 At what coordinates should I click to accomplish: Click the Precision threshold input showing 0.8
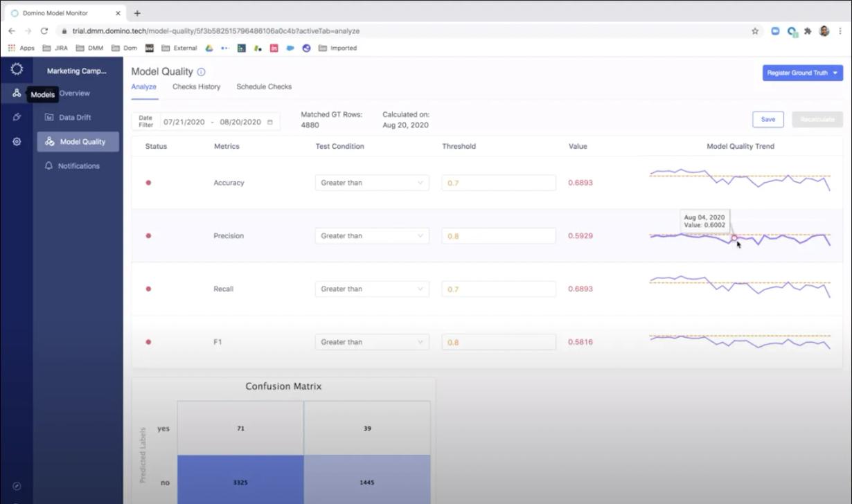[x=498, y=235]
